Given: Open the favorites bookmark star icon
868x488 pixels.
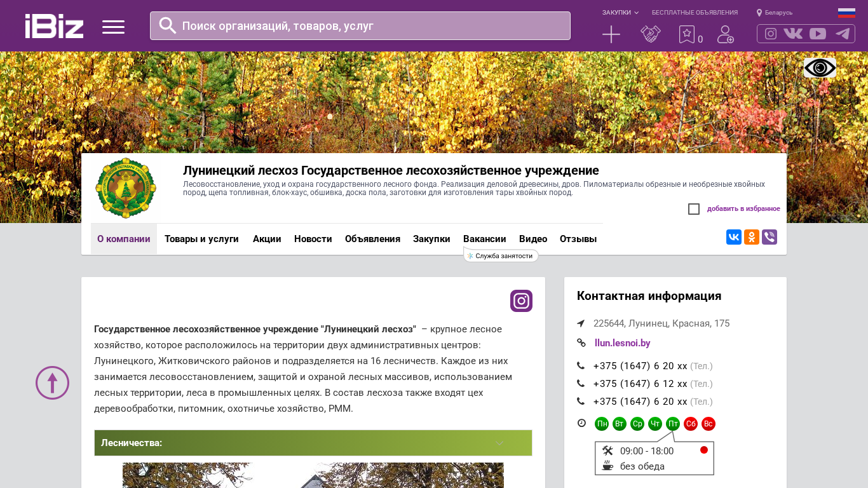Looking at the screenshot, I should (687, 34).
